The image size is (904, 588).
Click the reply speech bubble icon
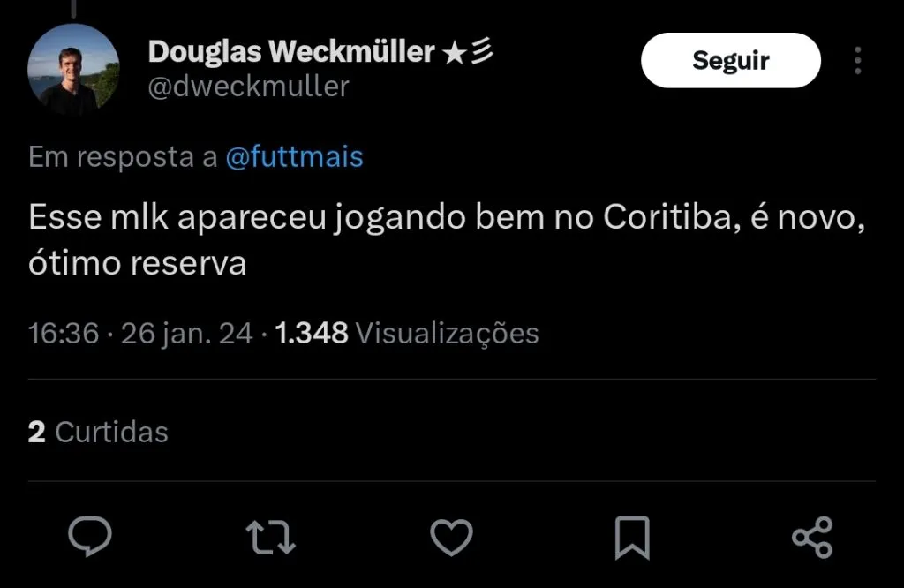(90, 536)
